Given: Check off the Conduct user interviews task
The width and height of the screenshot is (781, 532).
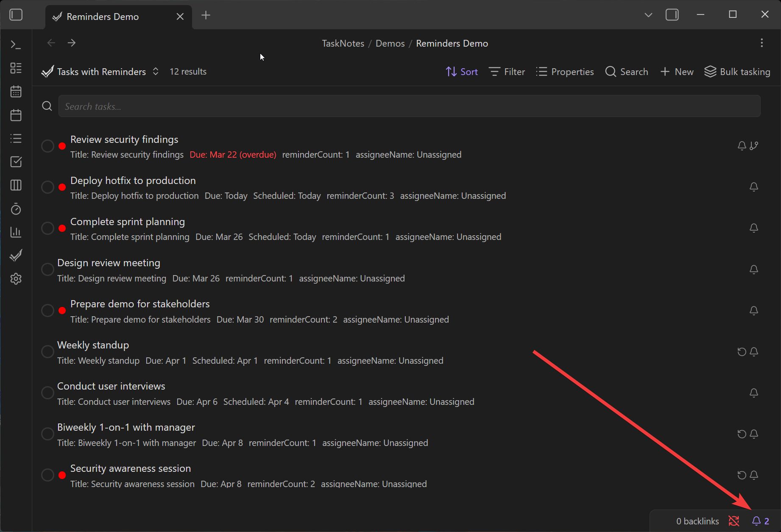Looking at the screenshot, I should point(47,393).
